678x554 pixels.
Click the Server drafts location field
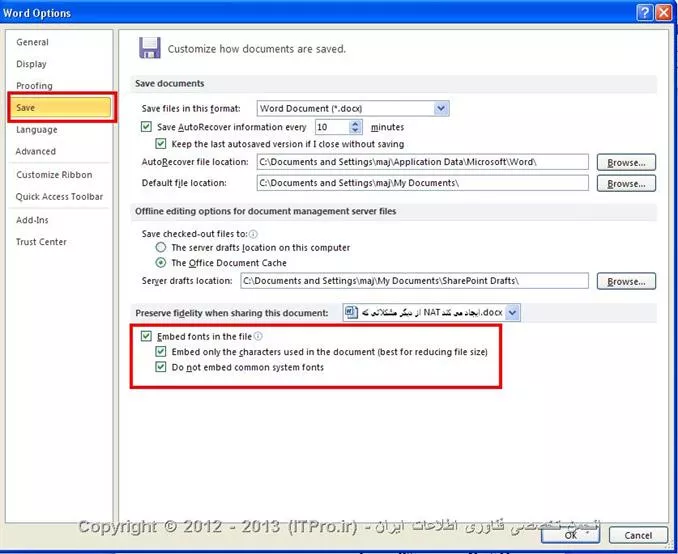point(414,281)
